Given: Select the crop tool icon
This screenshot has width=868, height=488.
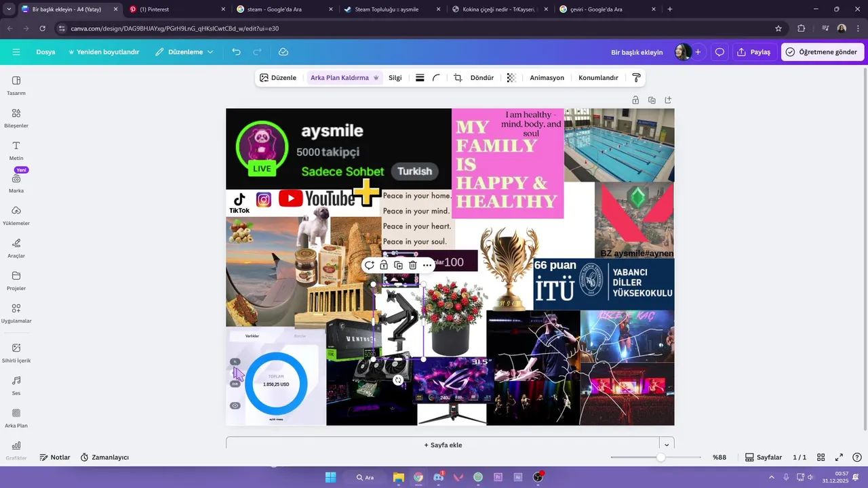Looking at the screenshot, I should click(x=458, y=78).
